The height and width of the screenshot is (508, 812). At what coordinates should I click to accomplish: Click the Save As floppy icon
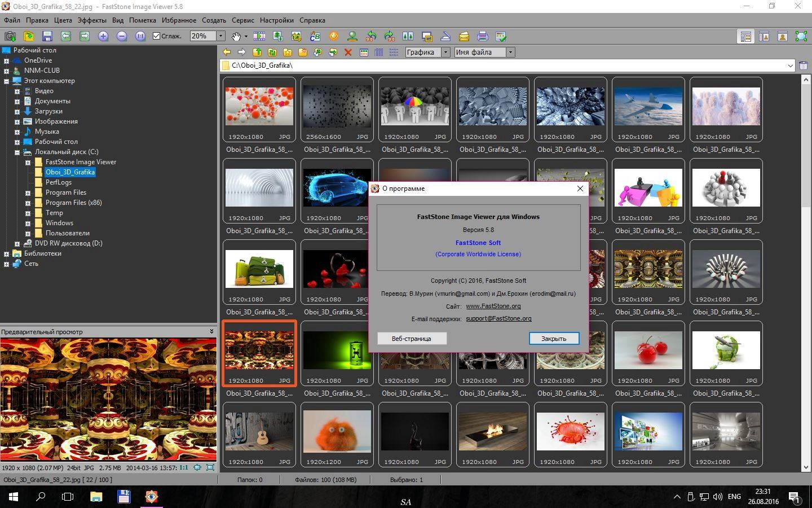[47, 36]
